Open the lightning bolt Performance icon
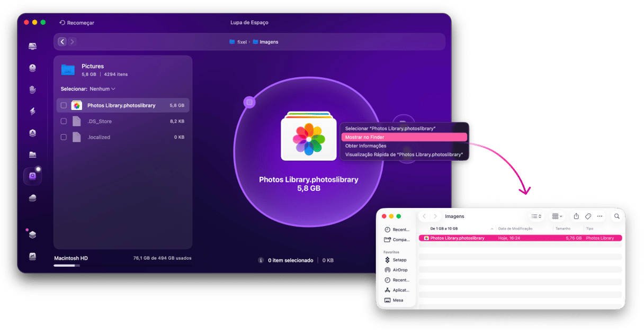This screenshot has height=336, width=644. tap(33, 111)
